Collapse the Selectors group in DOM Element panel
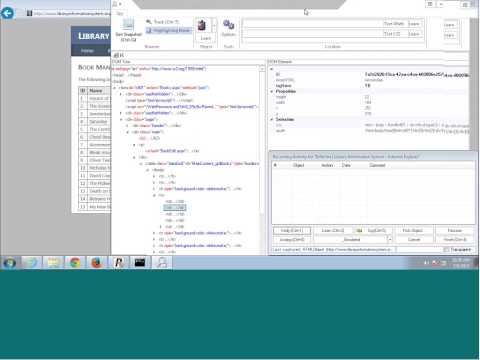The image size is (480, 360). [272, 119]
